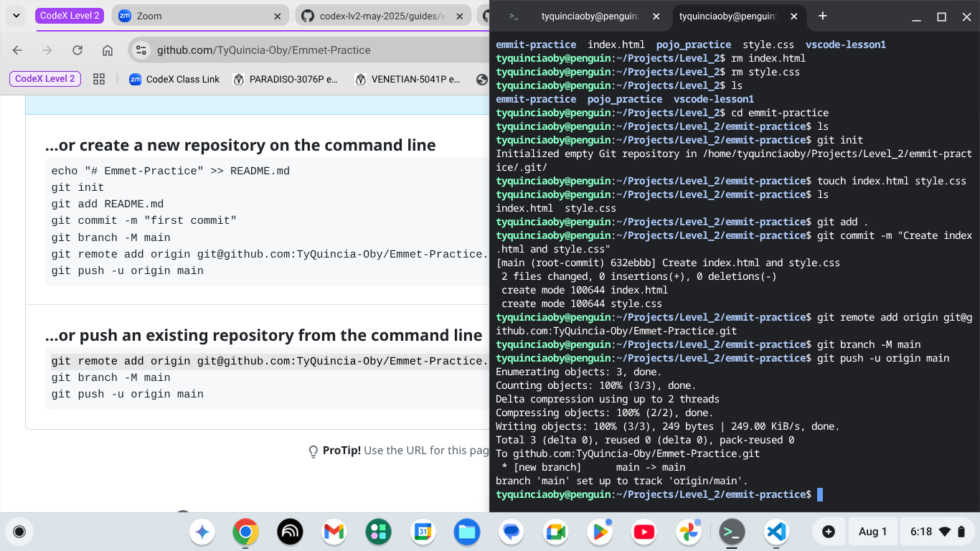Click the echo "# Emmet-Practice" README line
The width and height of the screenshot is (980, 551).
pos(171,171)
